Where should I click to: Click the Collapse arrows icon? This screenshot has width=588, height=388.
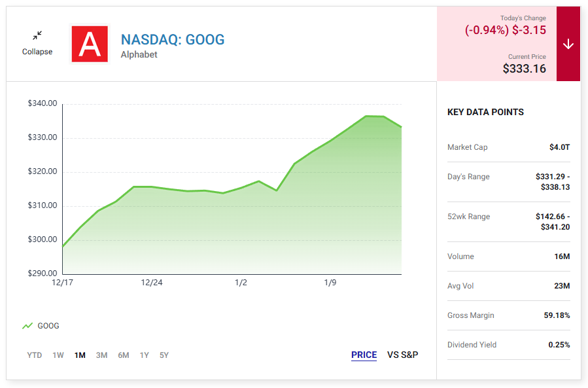37,35
